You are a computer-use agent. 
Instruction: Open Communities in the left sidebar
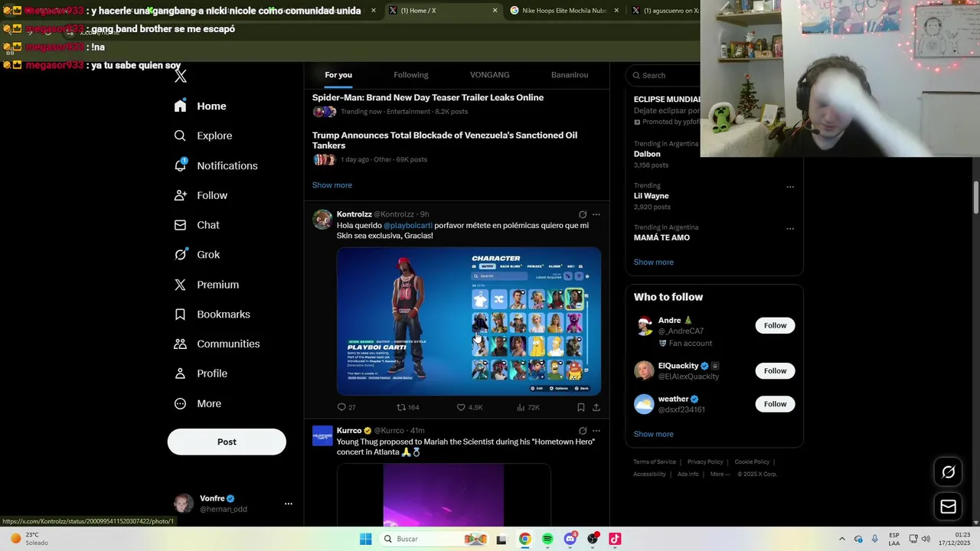[217, 344]
